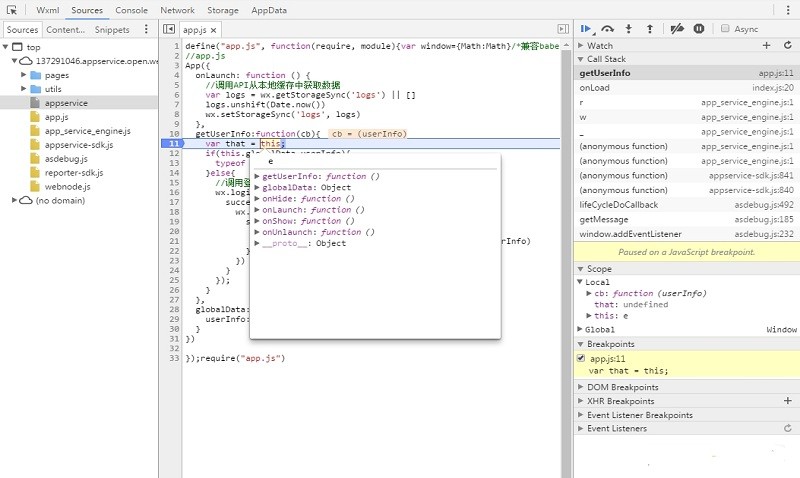Add a new watch expression
800x478 pixels.
point(766,46)
